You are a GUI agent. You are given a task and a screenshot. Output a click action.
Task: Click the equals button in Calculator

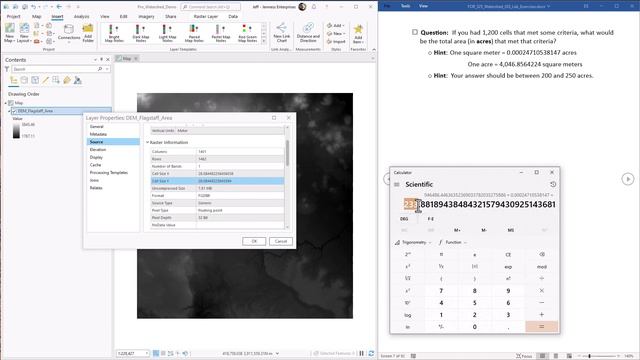tap(542, 327)
